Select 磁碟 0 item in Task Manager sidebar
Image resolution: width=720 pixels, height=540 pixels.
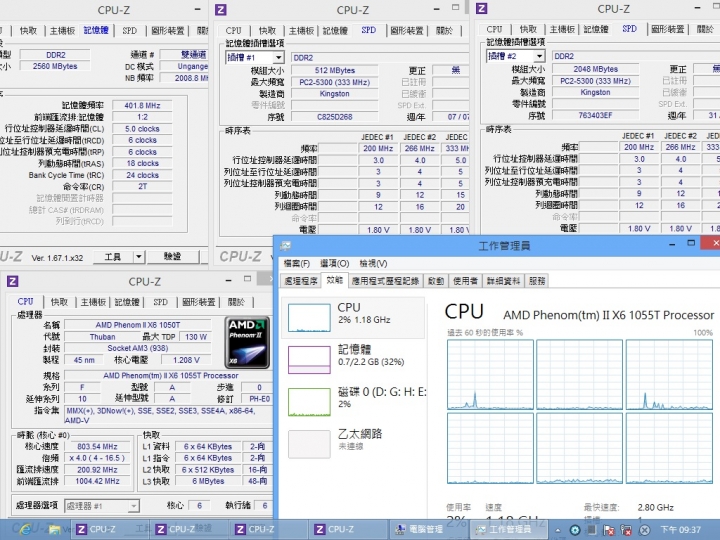pos(353,401)
